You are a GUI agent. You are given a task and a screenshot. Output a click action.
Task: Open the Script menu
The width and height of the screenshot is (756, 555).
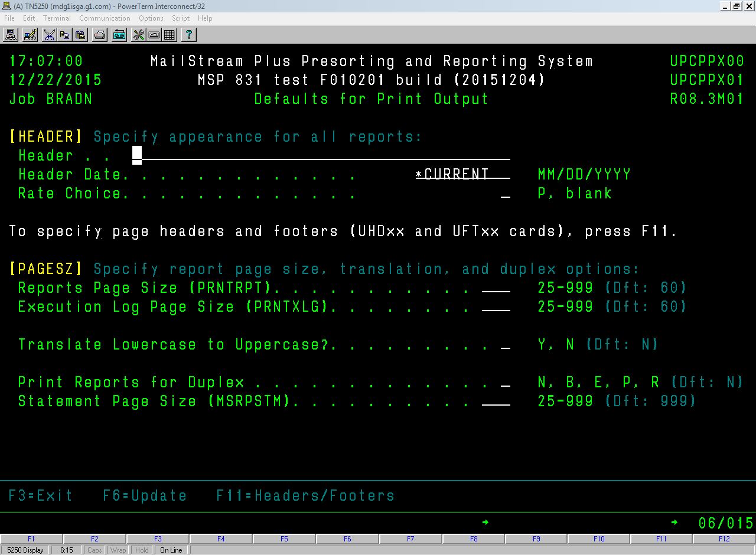pos(181,18)
